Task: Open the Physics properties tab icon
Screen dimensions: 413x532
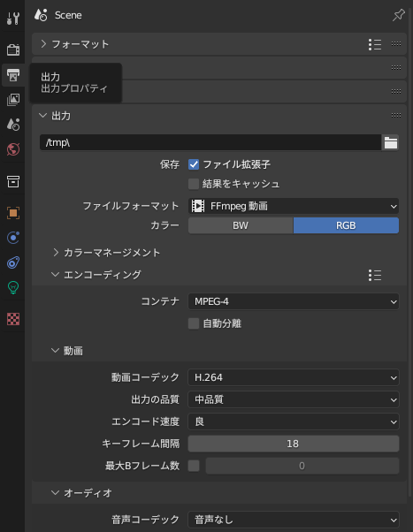Action: 13,238
